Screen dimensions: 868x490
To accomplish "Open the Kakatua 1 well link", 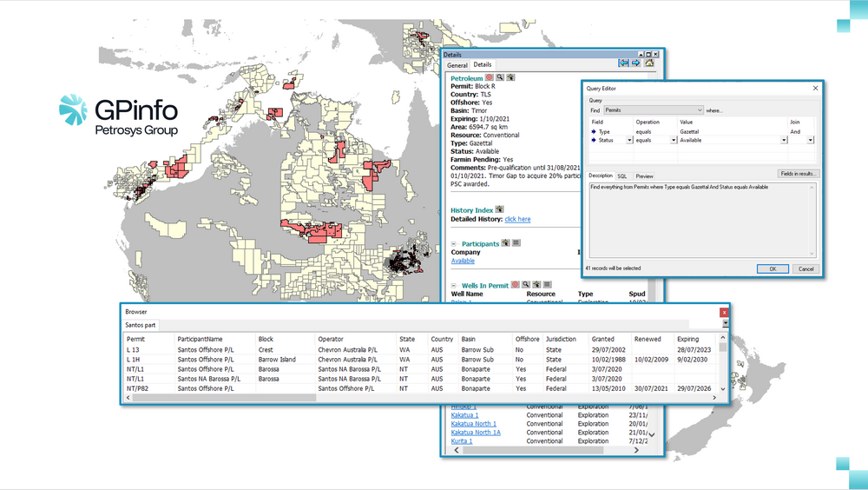I will point(464,414).
